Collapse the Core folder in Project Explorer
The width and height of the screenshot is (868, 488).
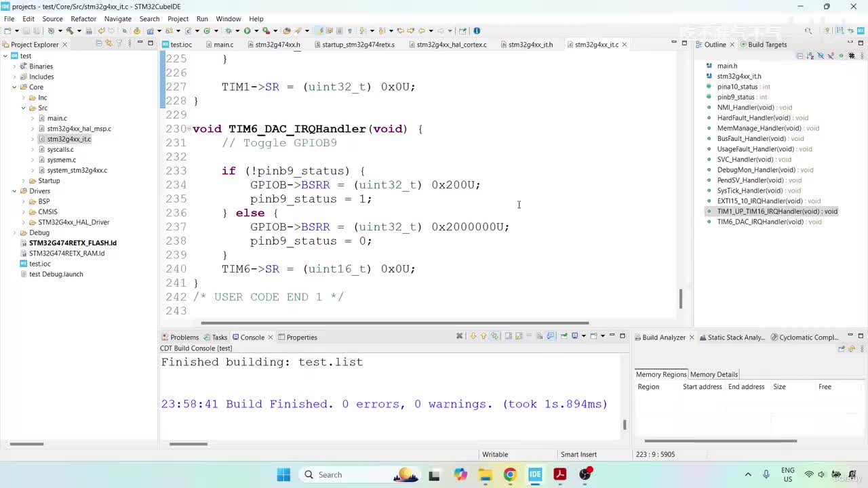[14, 87]
